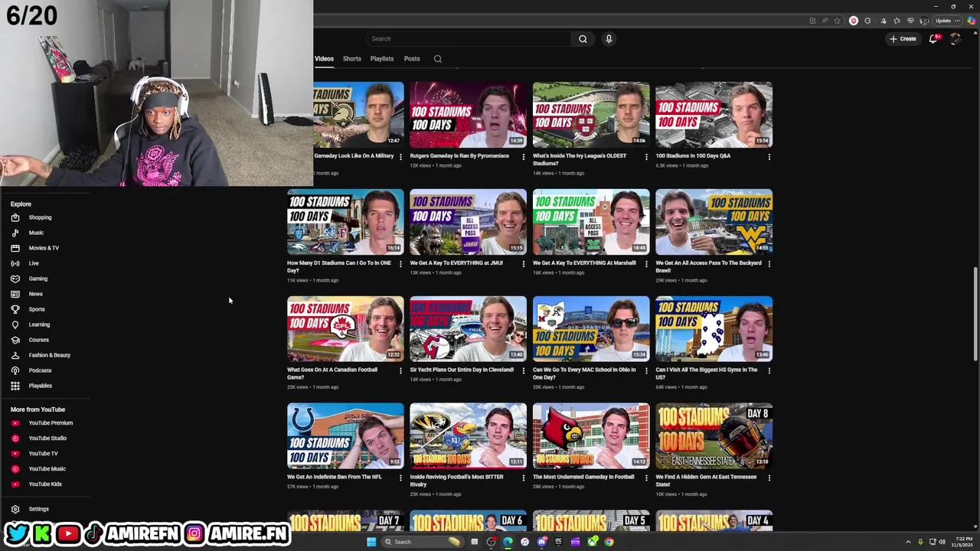980x551 pixels.
Task: Open Playables in the sidebar
Action: (40, 386)
